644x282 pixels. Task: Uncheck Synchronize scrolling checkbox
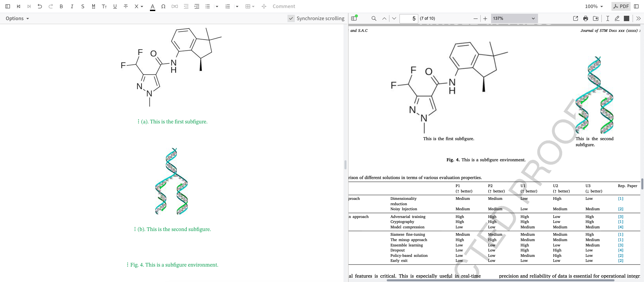coord(291,18)
